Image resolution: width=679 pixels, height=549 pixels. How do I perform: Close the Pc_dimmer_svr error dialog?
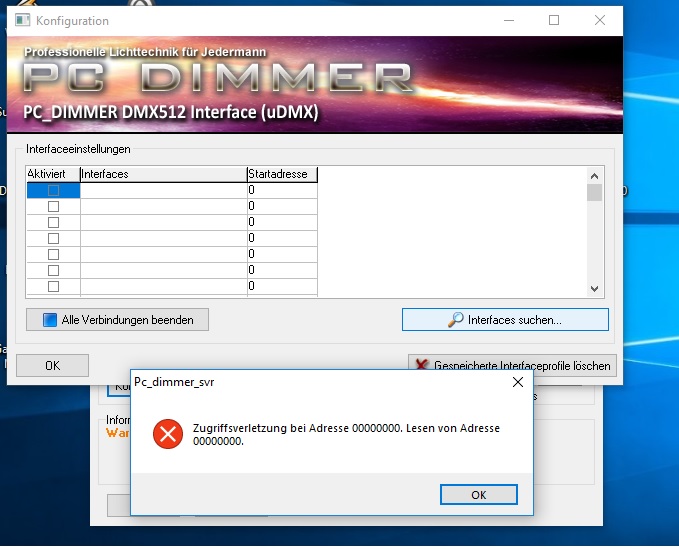pos(518,382)
